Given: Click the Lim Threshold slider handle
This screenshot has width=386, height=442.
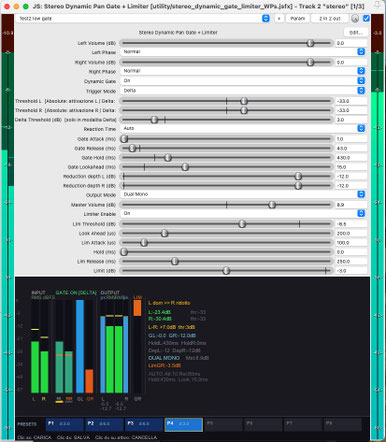Looking at the screenshot, I should [x=242, y=224].
